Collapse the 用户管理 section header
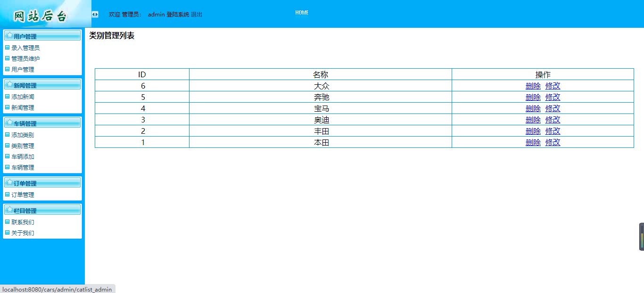 [42, 36]
